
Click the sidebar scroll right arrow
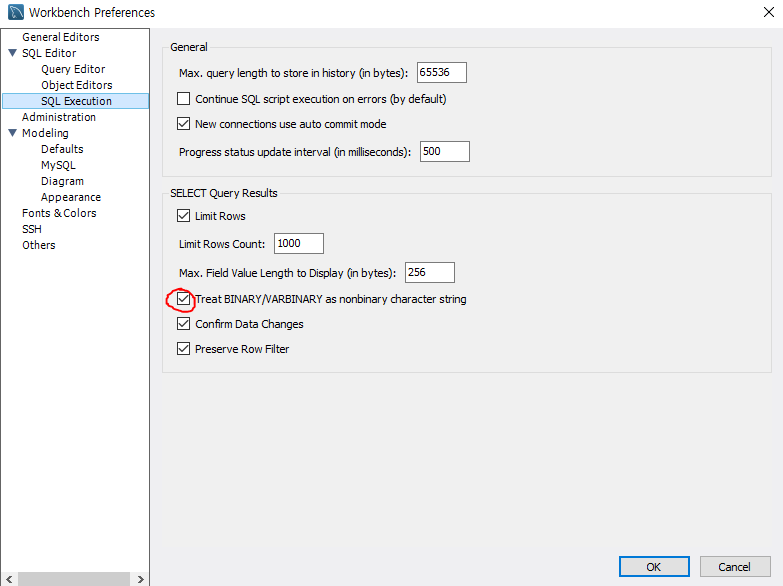[x=140, y=579]
